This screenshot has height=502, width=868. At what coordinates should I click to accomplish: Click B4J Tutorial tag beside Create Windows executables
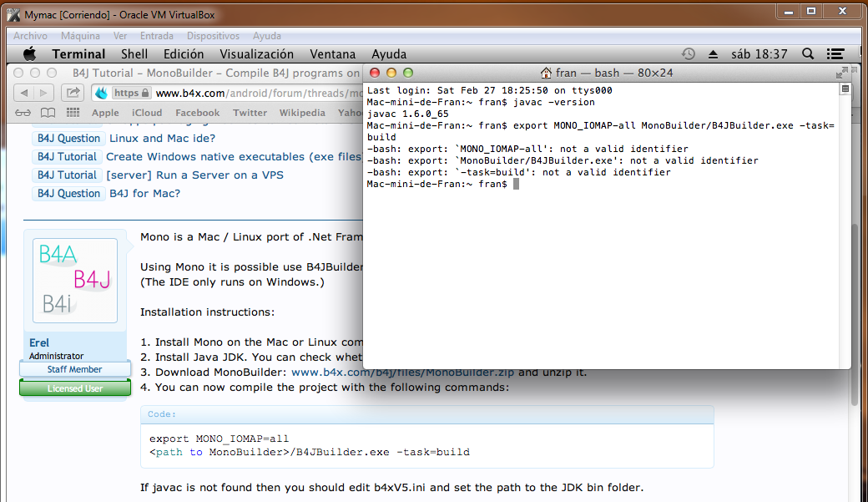(x=67, y=157)
